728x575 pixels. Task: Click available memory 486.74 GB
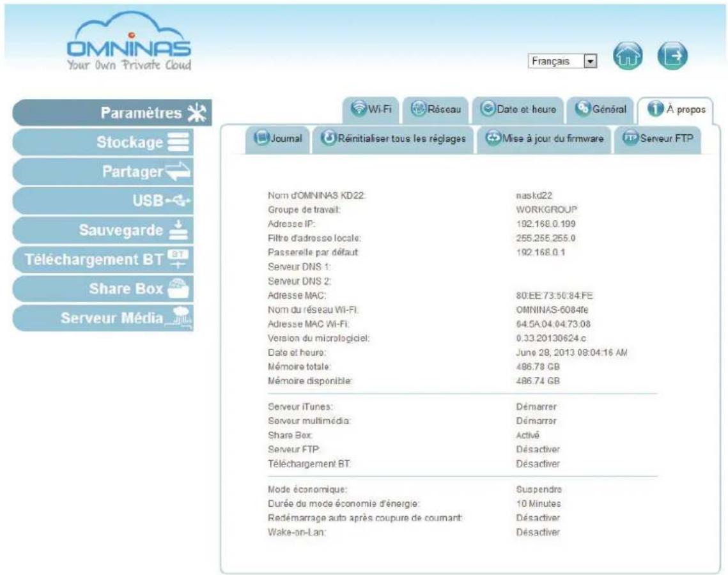(x=538, y=381)
